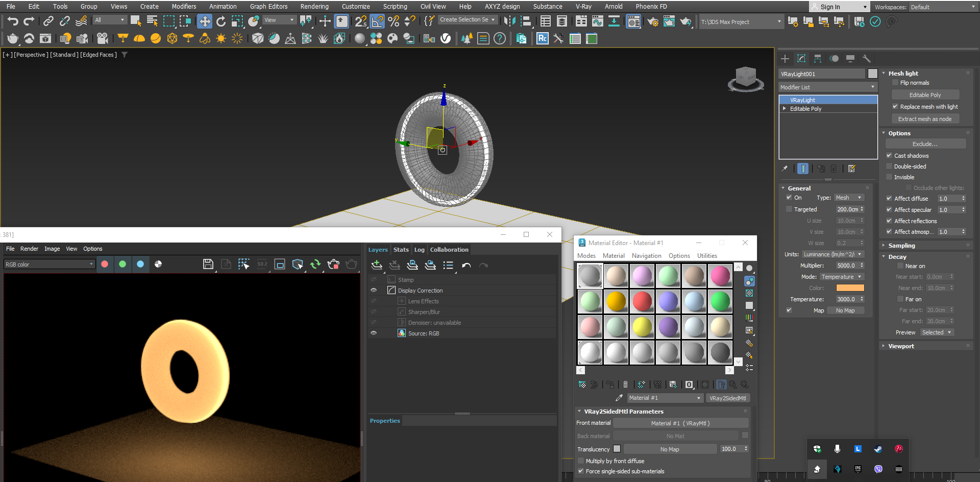The width and height of the screenshot is (980, 482).
Task: Toggle Source: RGB layer visibility eye
Action: point(374,333)
